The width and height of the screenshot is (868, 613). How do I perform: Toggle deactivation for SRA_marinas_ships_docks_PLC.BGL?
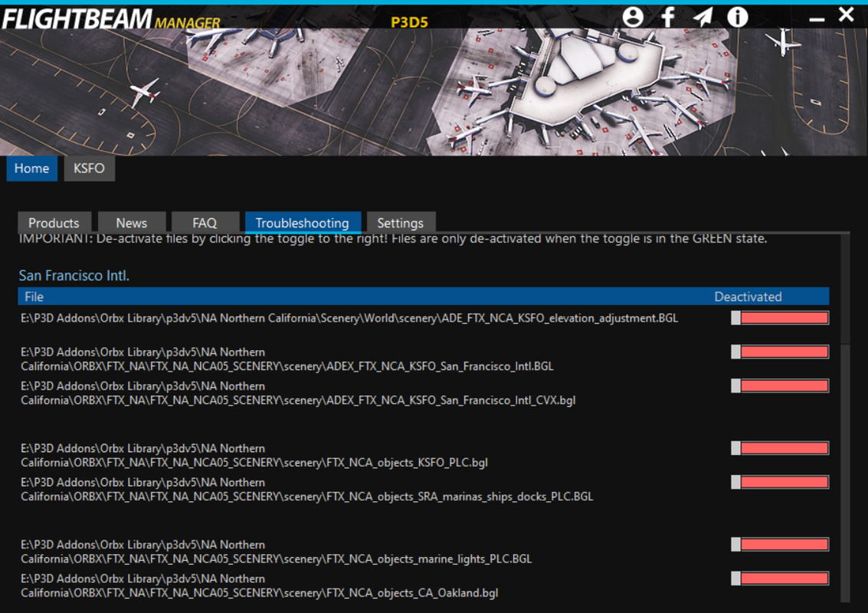click(780, 482)
